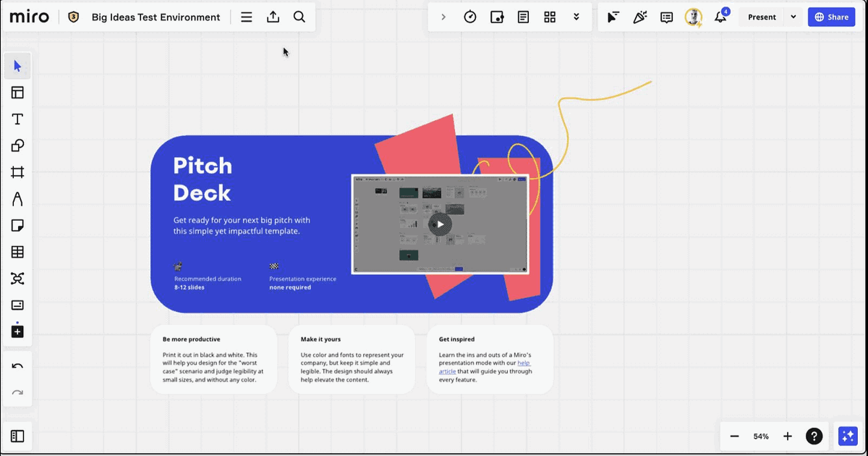Select the Table tool
Image resolution: width=868 pixels, height=456 pixels.
pyautogui.click(x=17, y=252)
